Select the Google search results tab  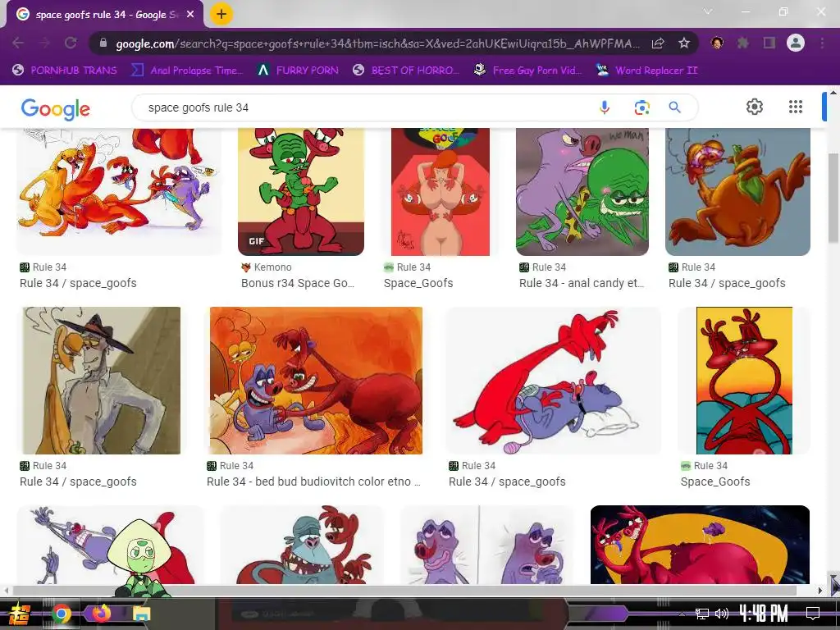click(x=105, y=15)
